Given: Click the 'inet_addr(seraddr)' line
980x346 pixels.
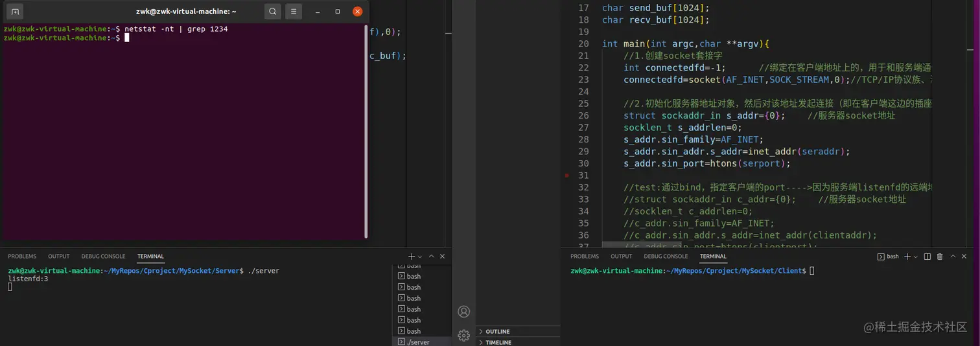Looking at the screenshot, I should pos(737,152).
